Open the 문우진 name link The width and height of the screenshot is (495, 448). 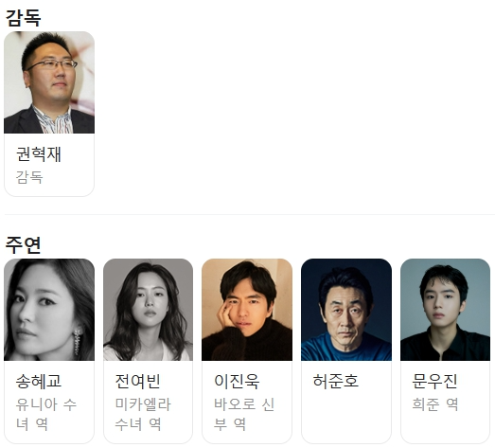pyautogui.click(x=434, y=381)
